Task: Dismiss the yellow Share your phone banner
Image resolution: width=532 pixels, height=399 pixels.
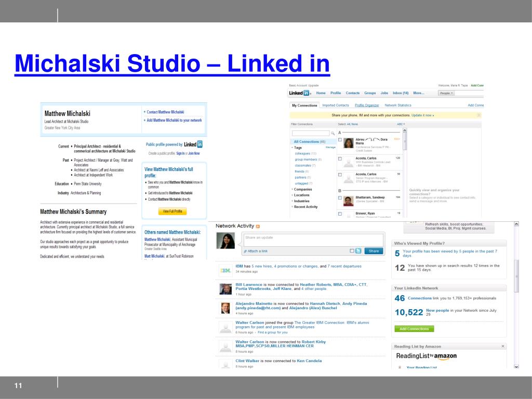Action: tap(478, 115)
